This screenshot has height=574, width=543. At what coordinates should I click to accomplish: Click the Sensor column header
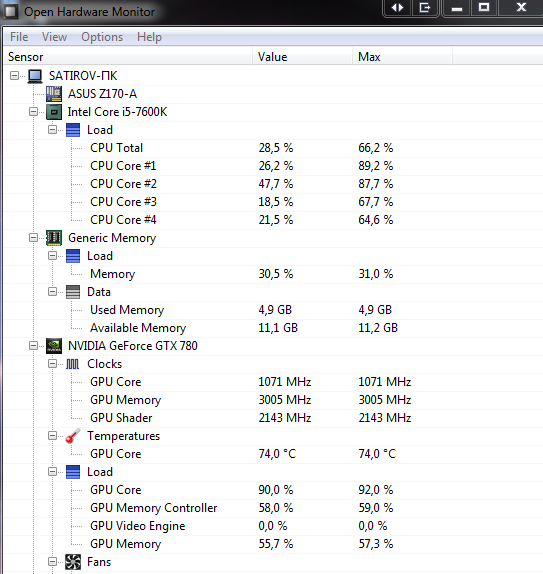point(128,57)
